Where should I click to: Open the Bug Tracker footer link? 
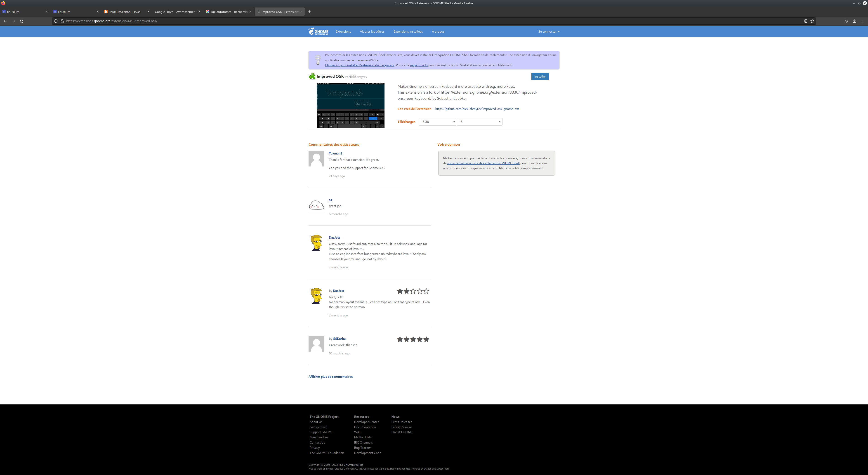click(x=362, y=448)
